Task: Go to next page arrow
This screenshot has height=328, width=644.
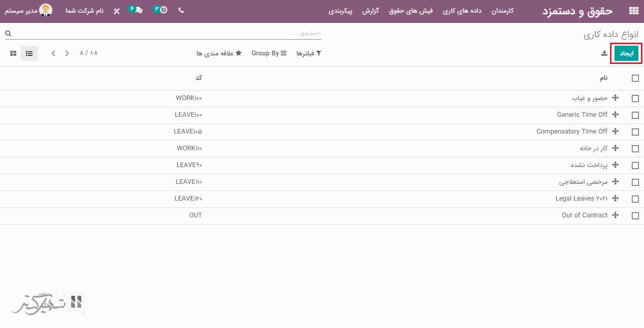Action: coord(67,53)
